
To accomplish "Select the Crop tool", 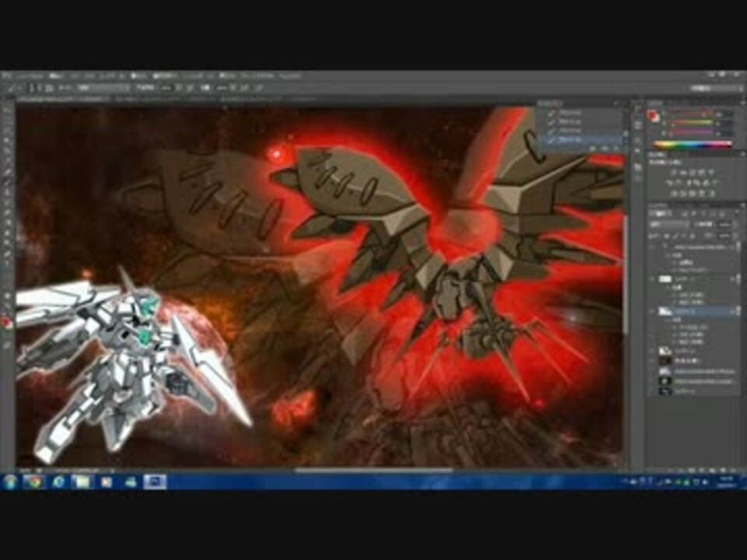I will (x=7, y=152).
